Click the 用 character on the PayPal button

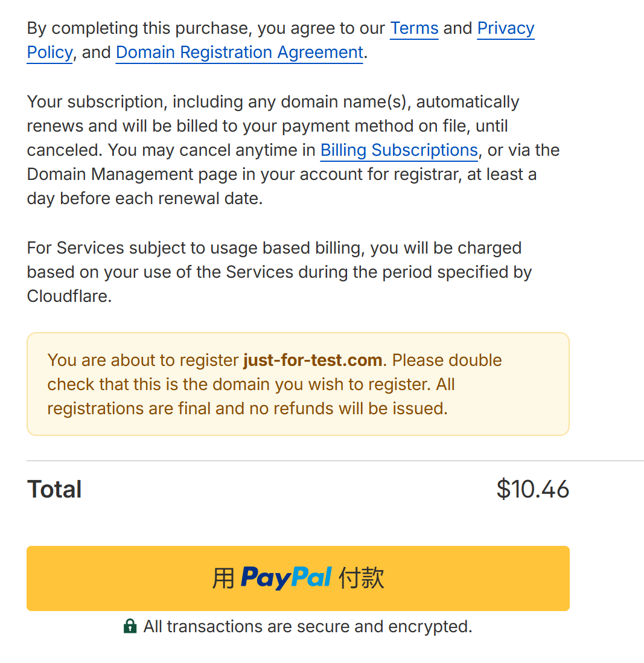223,578
